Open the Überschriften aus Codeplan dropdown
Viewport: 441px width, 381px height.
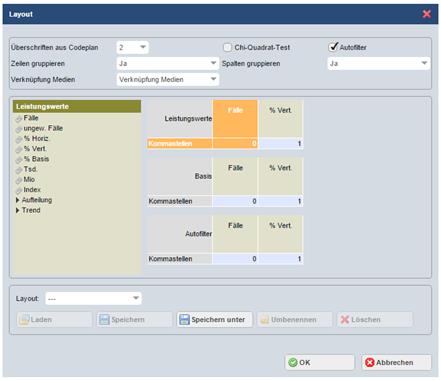(x=133, y=47)
